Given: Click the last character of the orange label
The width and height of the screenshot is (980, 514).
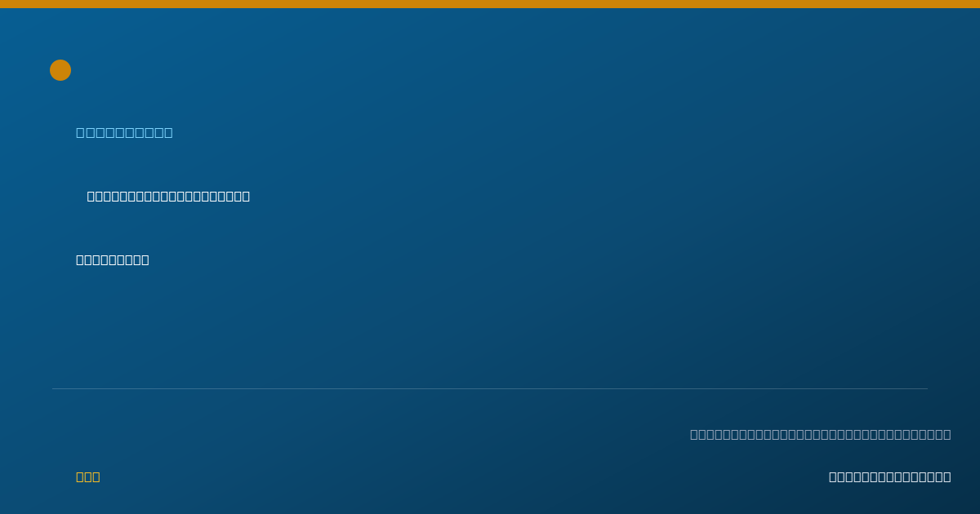Looking at the screenshot, I should [x=96, y=476].
